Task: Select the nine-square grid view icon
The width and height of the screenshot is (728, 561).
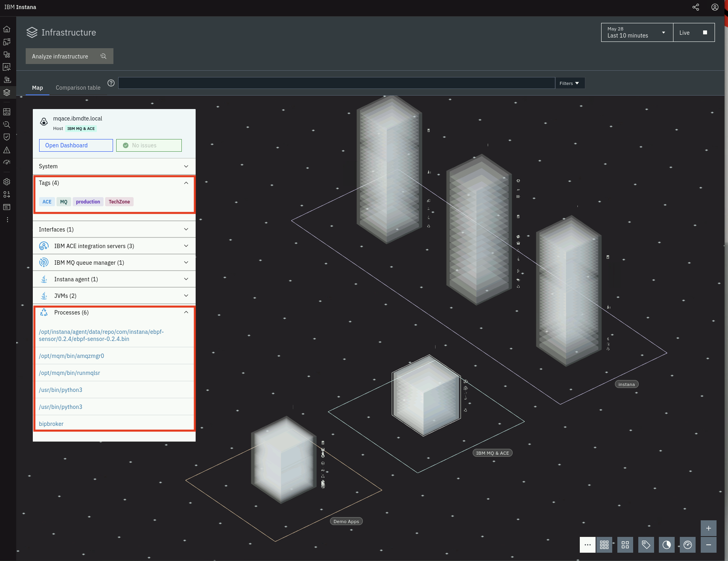Action: pyautogui.click(x=604, y=545)
